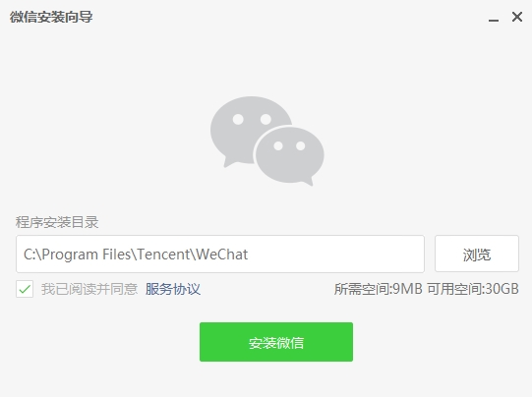Click the right eye of the small bubble
The image size is (532, 397).
point(300,145)
